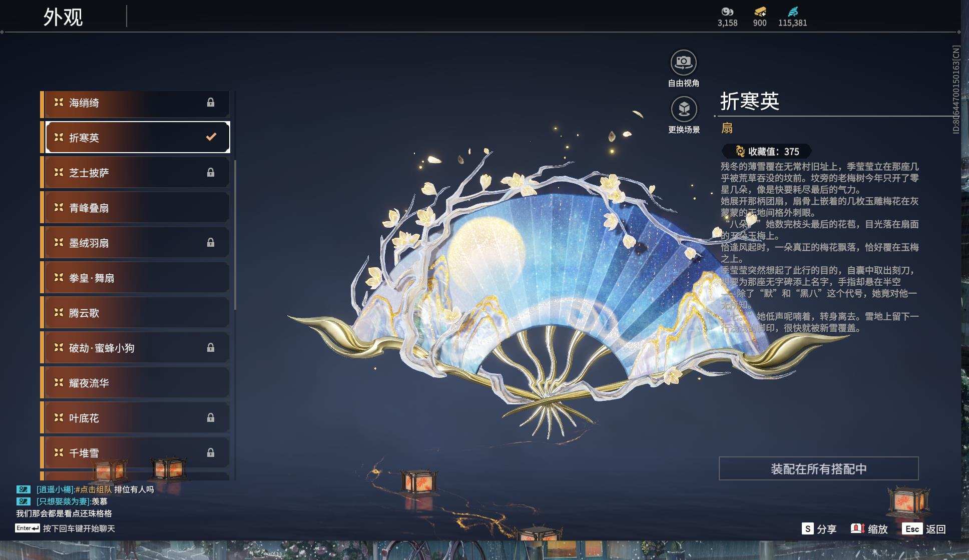The width and height of the screenshot is (969, 560).
Task: Choose 芝士披萨 from the appearance list
Action: tap(136, 173)
